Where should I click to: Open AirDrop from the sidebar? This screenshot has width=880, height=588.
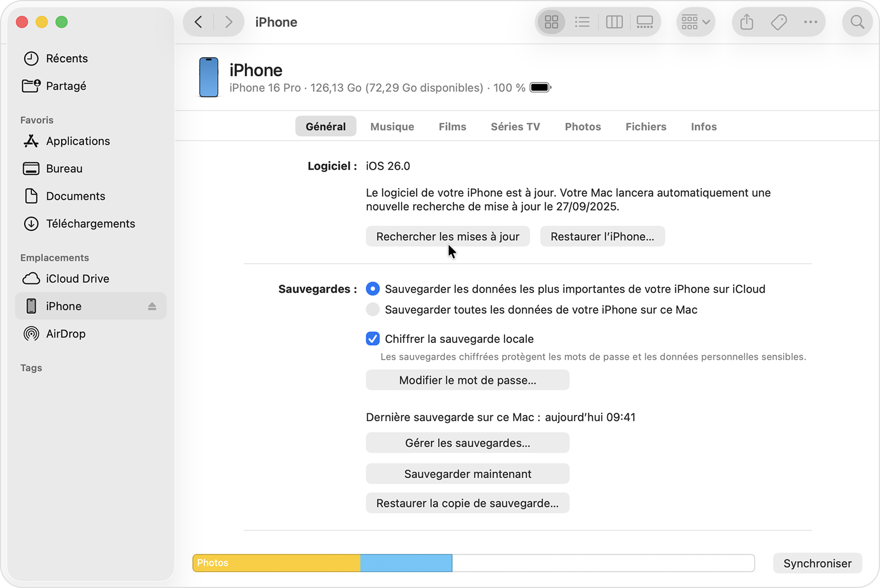(x=65, y=334)
